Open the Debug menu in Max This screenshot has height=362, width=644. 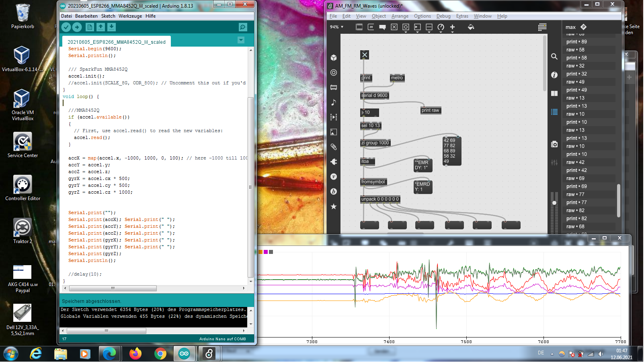(443, 16)
